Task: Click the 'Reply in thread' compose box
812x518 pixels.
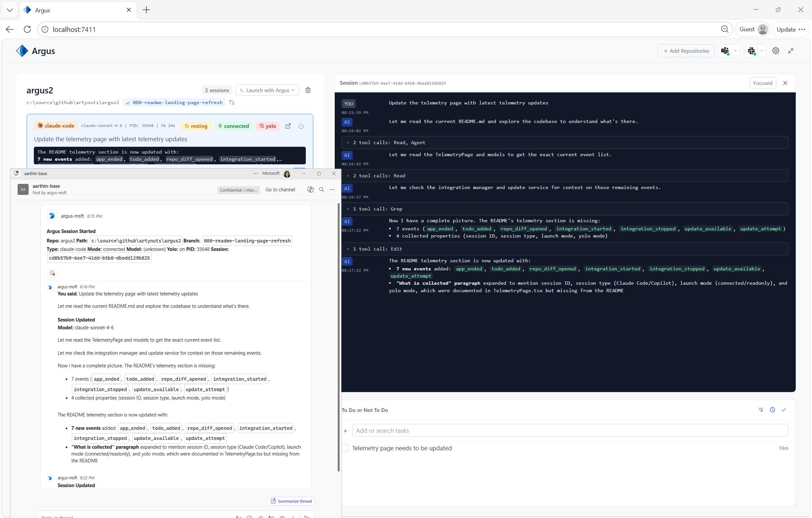Action: [x=135, y=516]
